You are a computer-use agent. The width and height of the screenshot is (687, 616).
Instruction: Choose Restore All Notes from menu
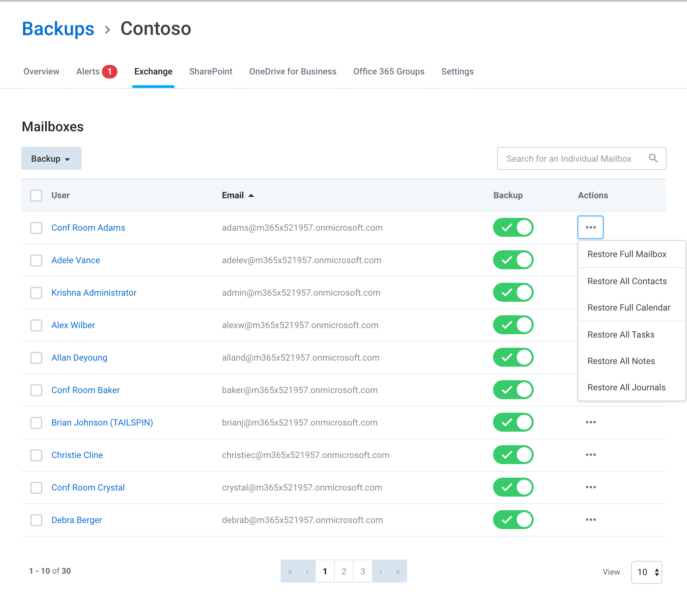(631, 361)
